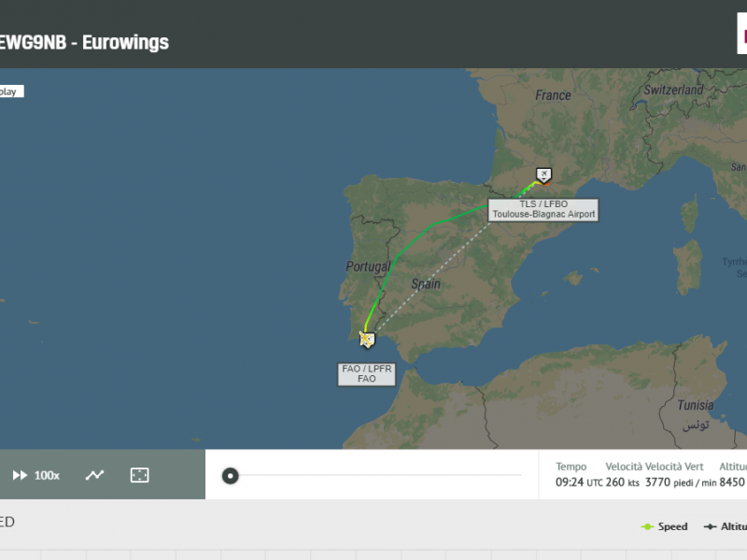Viewport: 747px width, 560px height.
Task: Click the France country label on map
Action: tap(553, 95)
